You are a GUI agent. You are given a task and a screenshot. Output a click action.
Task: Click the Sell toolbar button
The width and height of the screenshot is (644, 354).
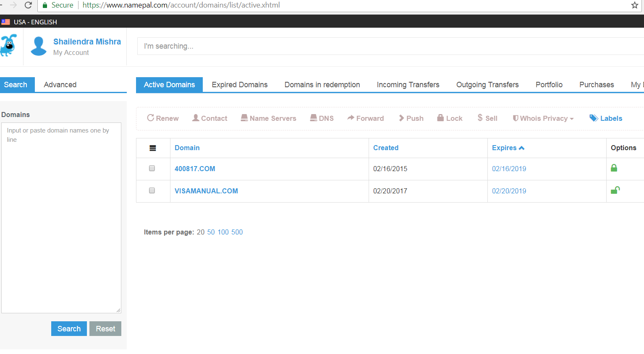click(x=487, y=118)
